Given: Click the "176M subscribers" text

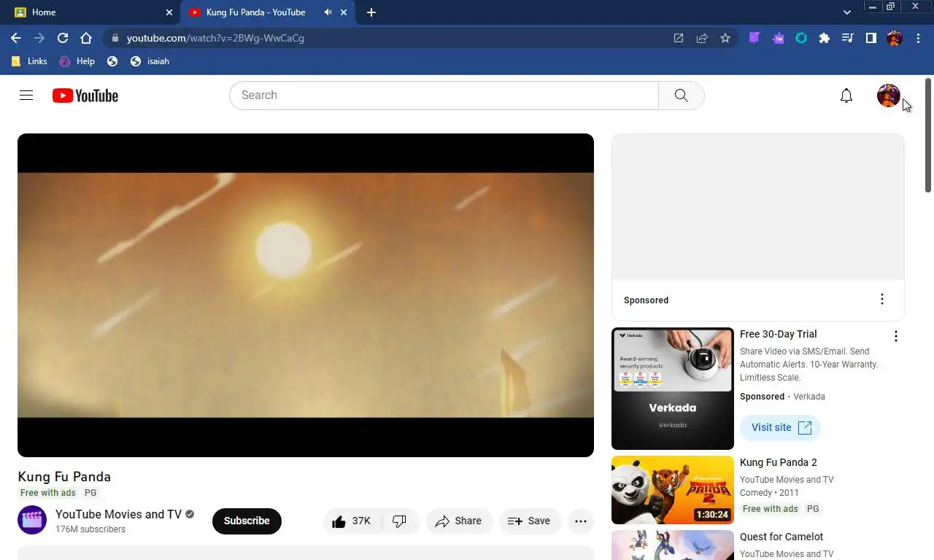Looking at the screenshot, I should (x=90, y=529).
